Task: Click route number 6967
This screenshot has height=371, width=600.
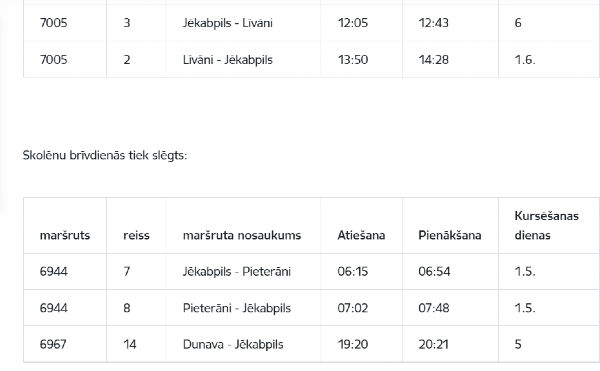Action: [x=53, y=344]
